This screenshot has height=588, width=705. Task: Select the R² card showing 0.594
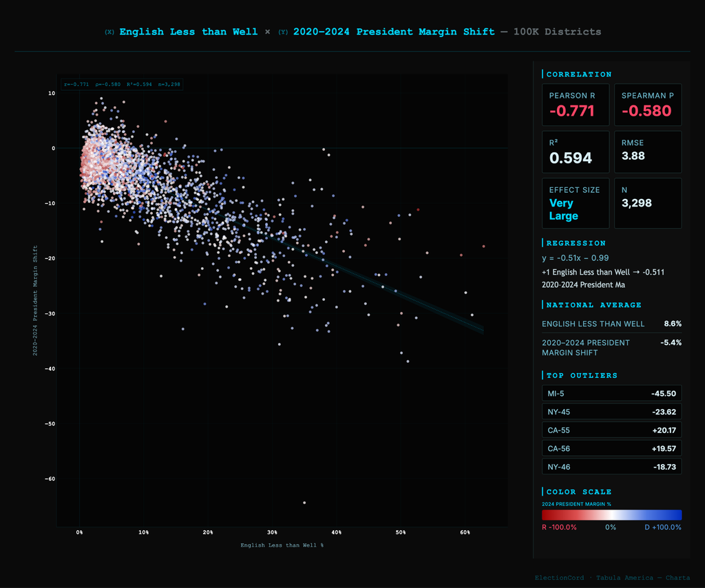pos(576,152)
